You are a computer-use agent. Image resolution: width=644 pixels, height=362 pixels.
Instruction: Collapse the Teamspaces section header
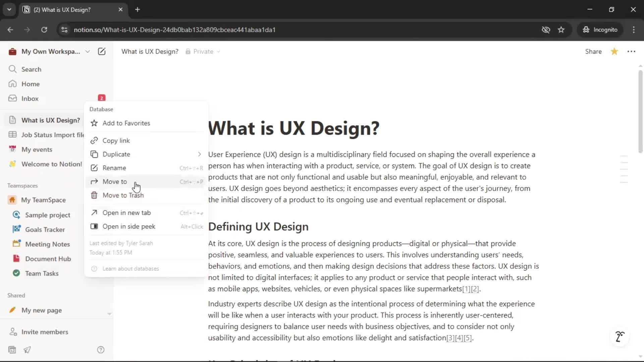point(22,185)
